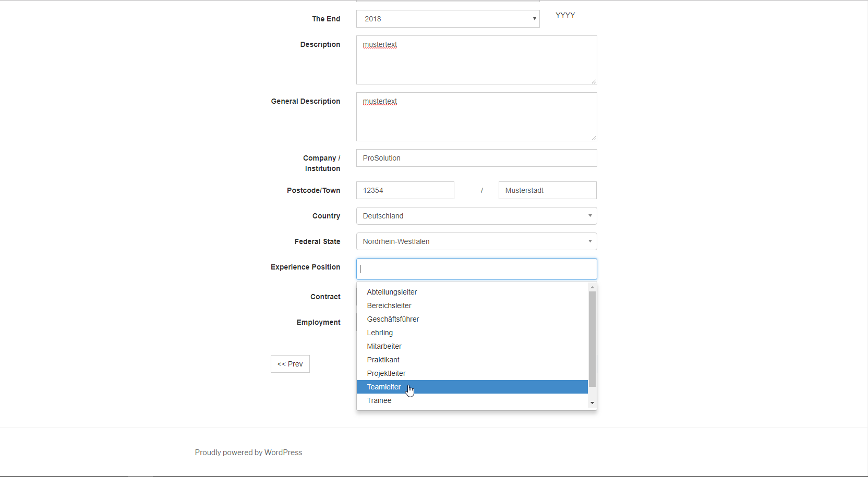The width and height of the screenshot is (868, 477).
Task: Click the Description textarea resize handle
Action: coord(594,81)
